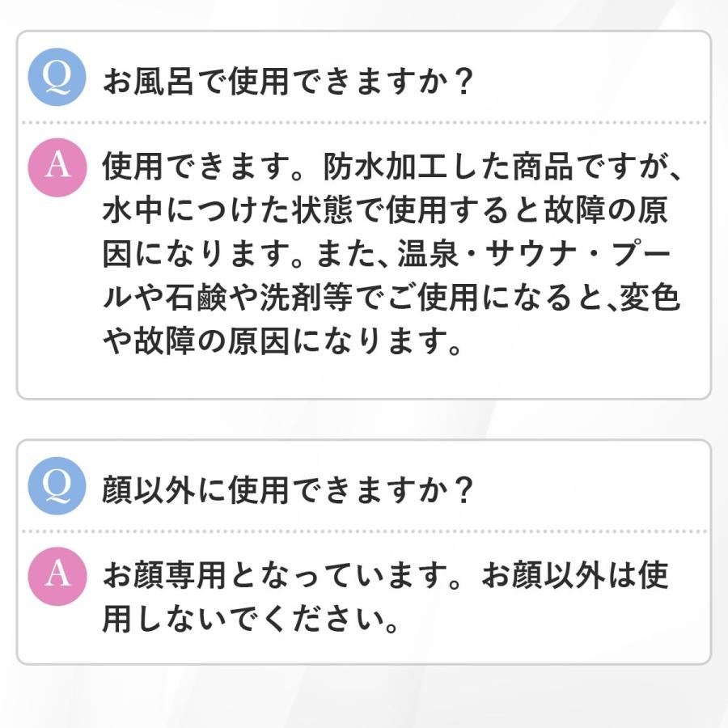This screenshot has width=728, height=728.
Task: Expand the question お風呂で使用できますか？
Action: (x=287, y=82)
